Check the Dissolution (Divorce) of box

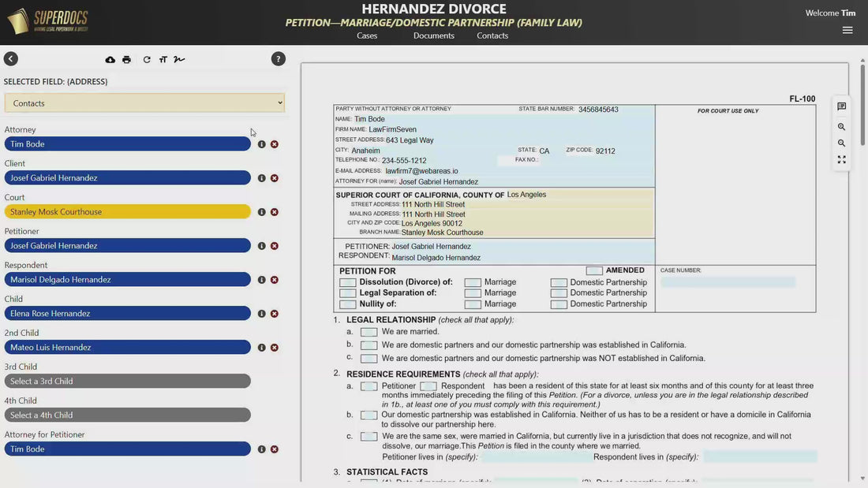coord(348,282)
